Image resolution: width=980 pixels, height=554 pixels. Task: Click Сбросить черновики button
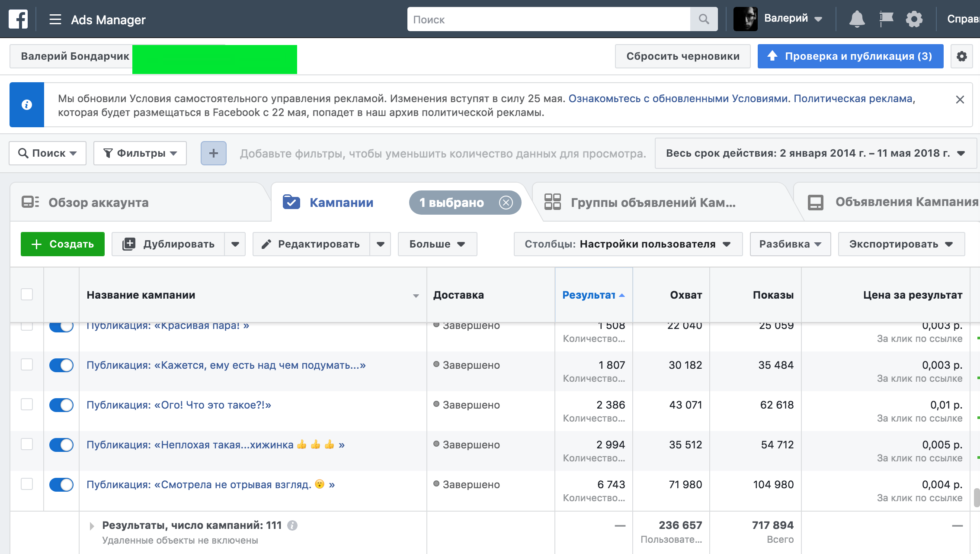tap(682, 56)
